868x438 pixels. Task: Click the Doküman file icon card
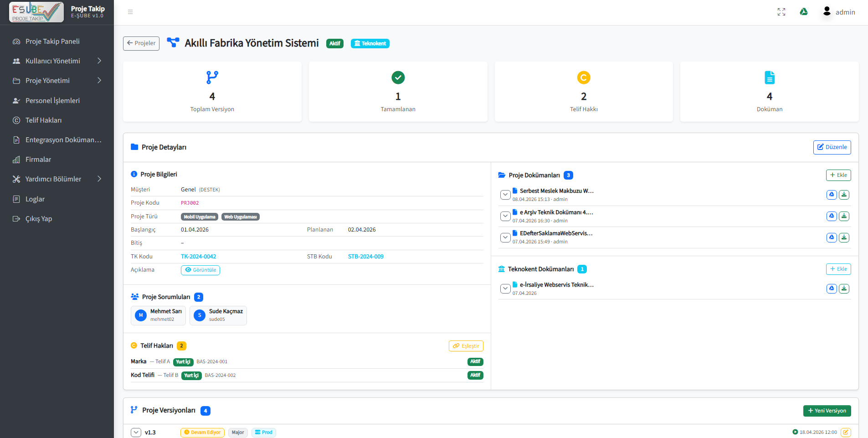click(770, 77)
